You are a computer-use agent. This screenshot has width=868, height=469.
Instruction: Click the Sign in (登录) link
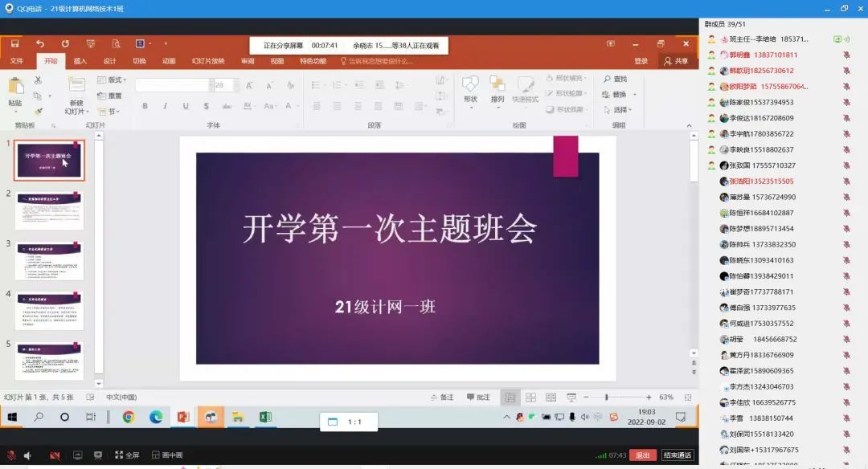tap(641, 61)
